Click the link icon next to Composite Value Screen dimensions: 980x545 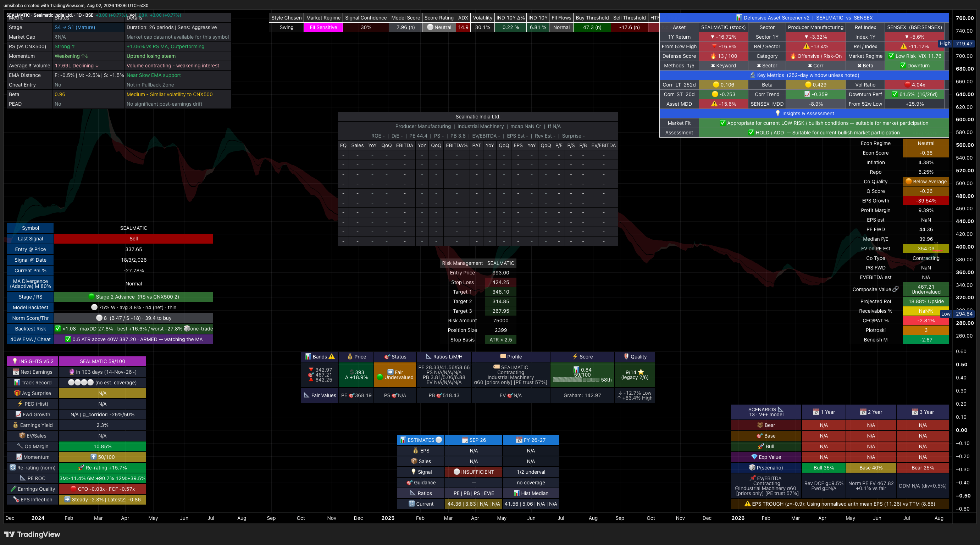[x=896, y=289]
